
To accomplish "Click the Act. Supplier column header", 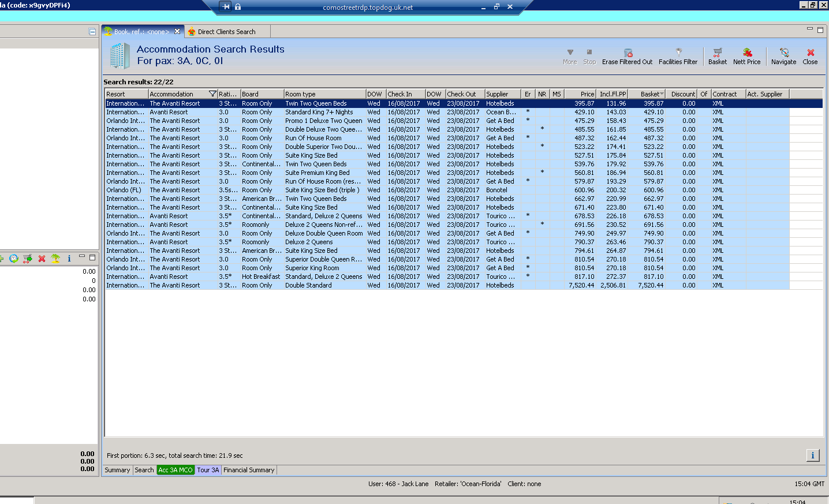I will pos(767,94).
